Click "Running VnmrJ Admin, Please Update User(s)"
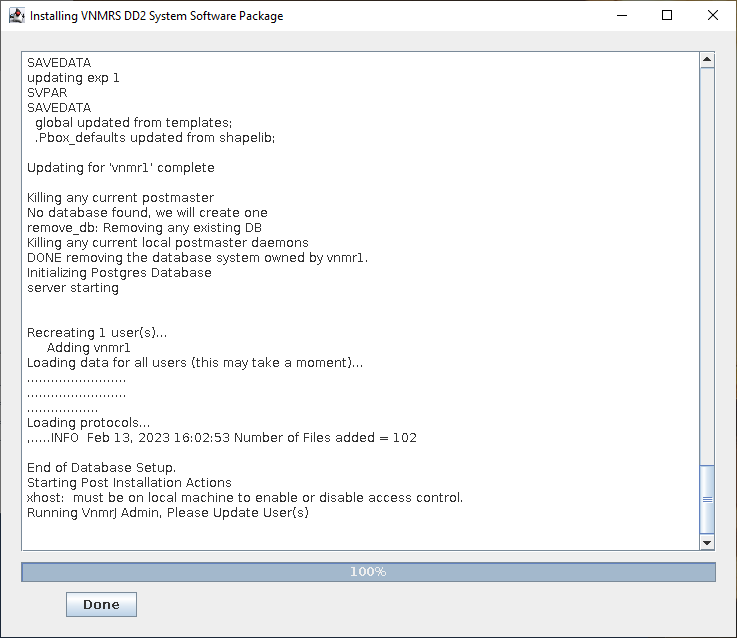The height and width of the screenshot is (638, 737). [168, 513]
